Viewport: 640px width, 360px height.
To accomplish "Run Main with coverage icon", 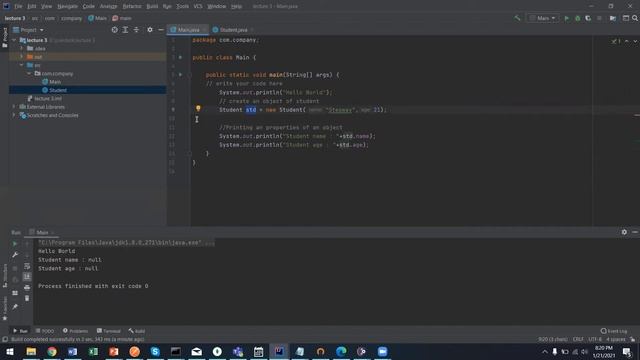I will pyautogui.click(x=588, y=18).
